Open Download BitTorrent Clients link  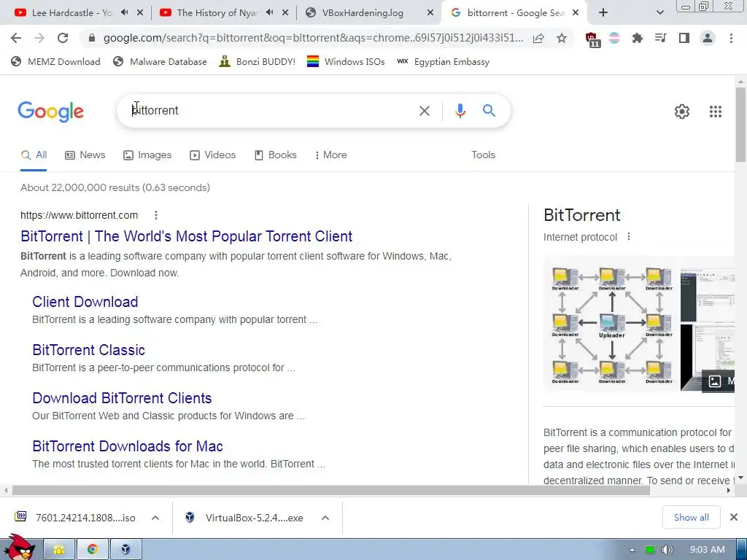tap(122, 398)
